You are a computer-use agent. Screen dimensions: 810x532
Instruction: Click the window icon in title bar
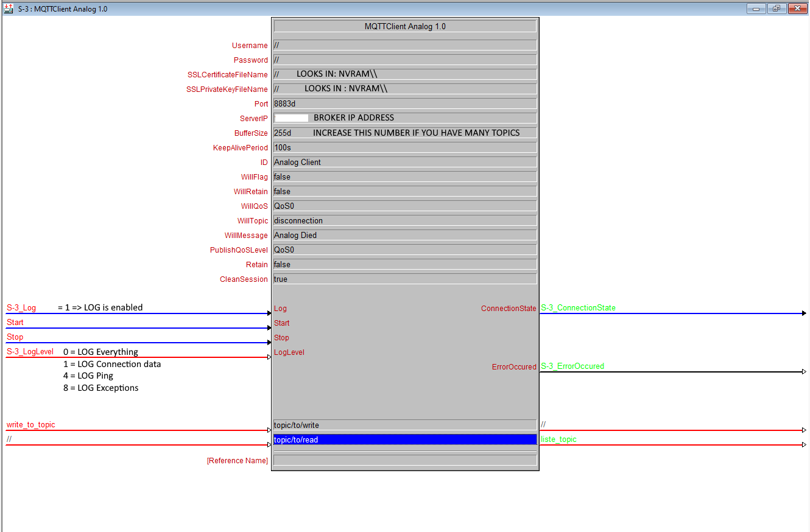[x=9, y=9]
